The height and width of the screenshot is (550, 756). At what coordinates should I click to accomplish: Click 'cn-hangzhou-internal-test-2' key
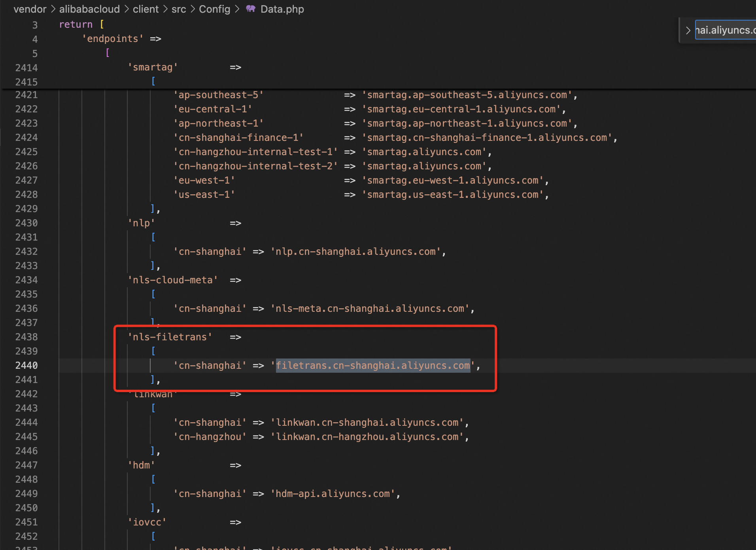click(255, 166)
